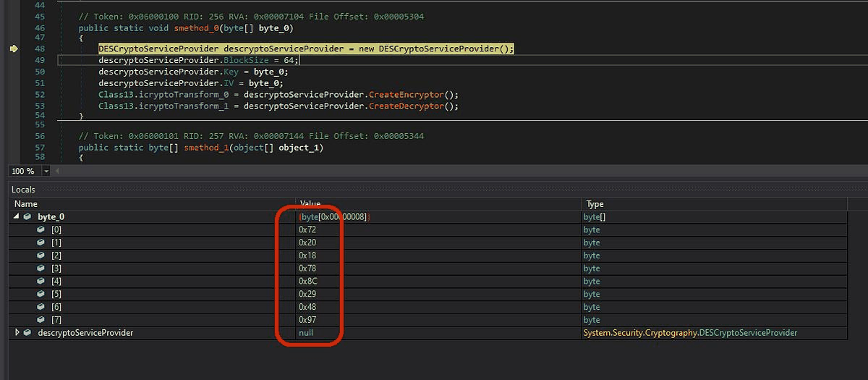Click the value 0x18
The width and height of the screenshot is (868, 380).
tap(307, 256)
